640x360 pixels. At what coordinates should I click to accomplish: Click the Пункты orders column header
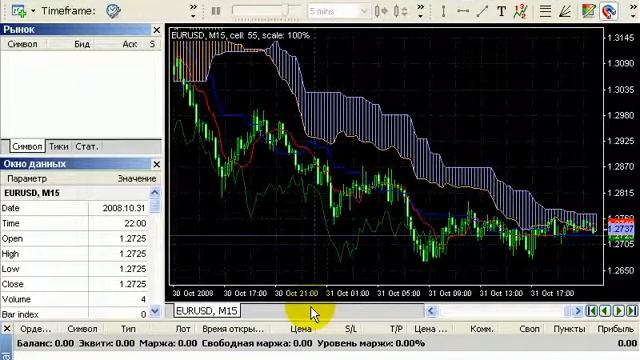click(569, 329)
